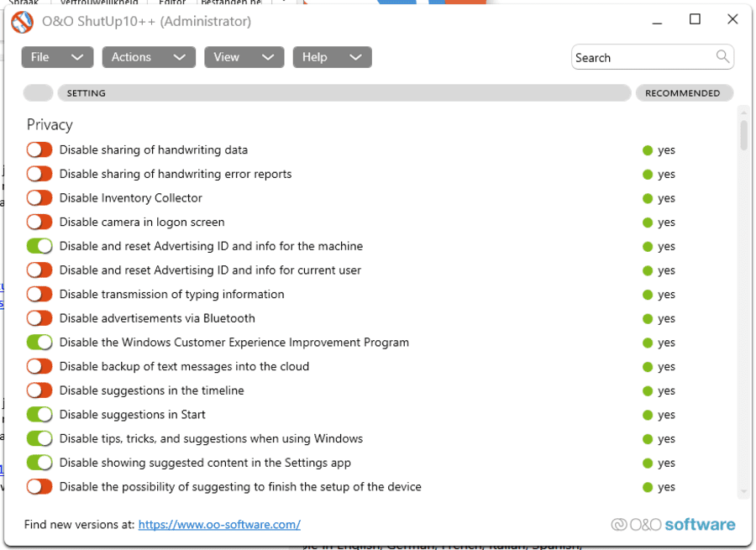Turn off Advertising ID switch for the machine
The height and width of the screenshot is (550, 756).
[39, 246]
